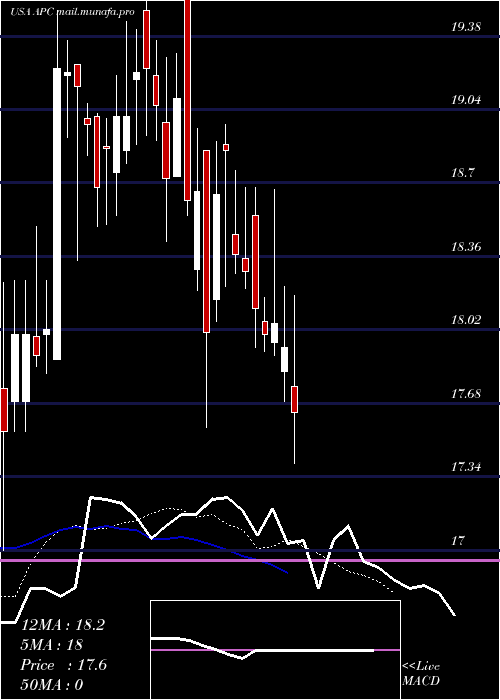Click the 18.7 price axis label

pyautogui.click(x=463, y=173)
